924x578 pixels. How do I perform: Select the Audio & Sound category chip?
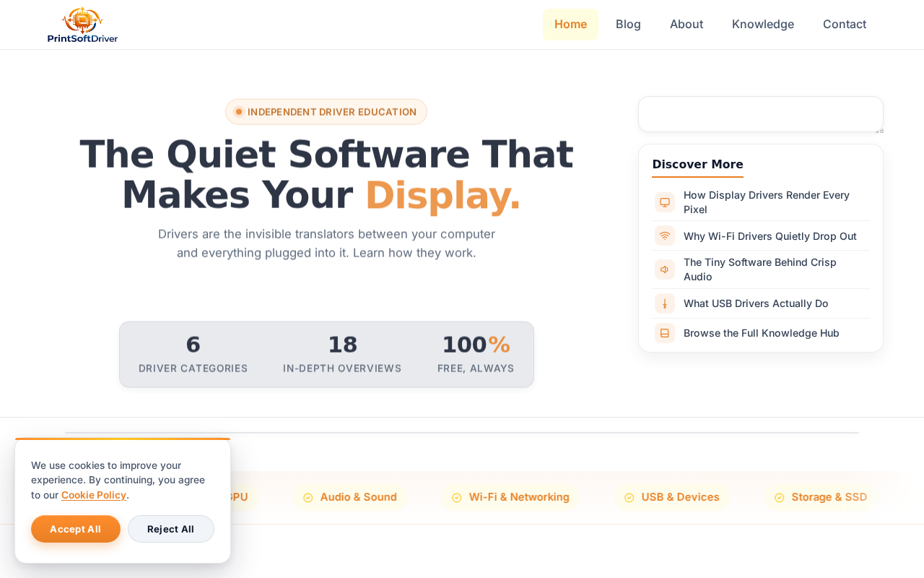pyautogui.click(x=349, y=497)
